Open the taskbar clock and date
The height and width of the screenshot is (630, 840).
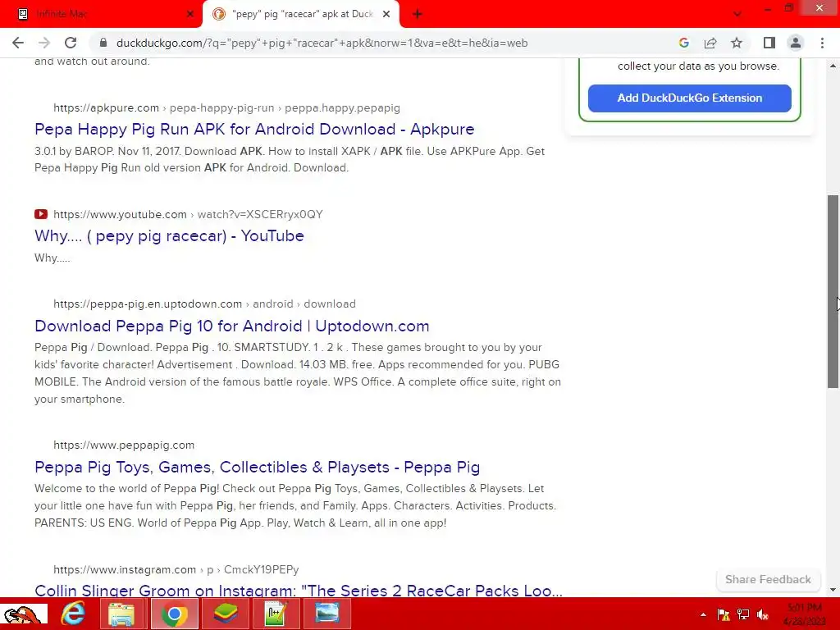tap(805, 614)
